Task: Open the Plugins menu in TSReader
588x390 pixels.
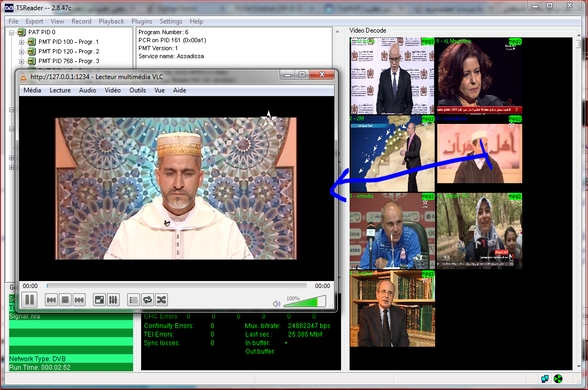Action: pos(142,21)
